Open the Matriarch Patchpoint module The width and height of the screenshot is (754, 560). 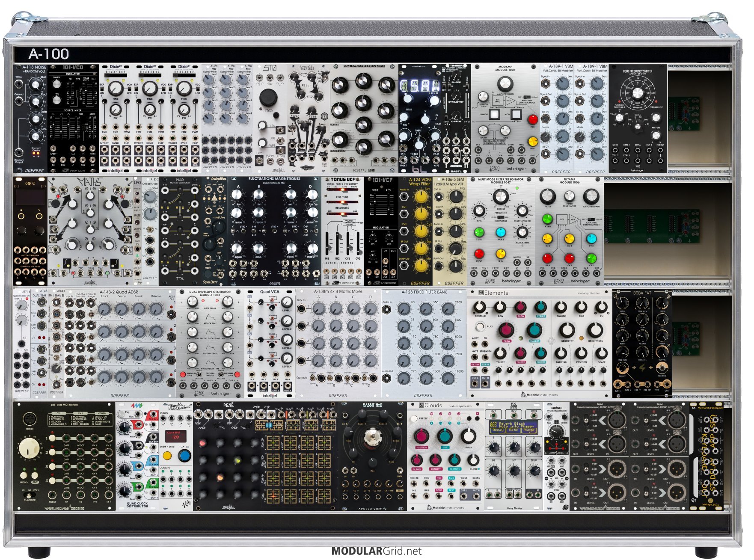[707, 456]
